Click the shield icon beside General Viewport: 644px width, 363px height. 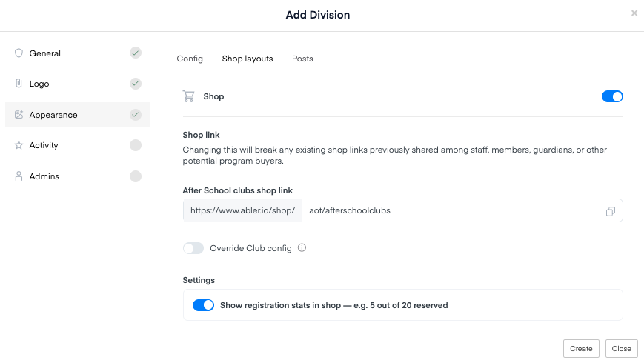(x=19, y=53)
